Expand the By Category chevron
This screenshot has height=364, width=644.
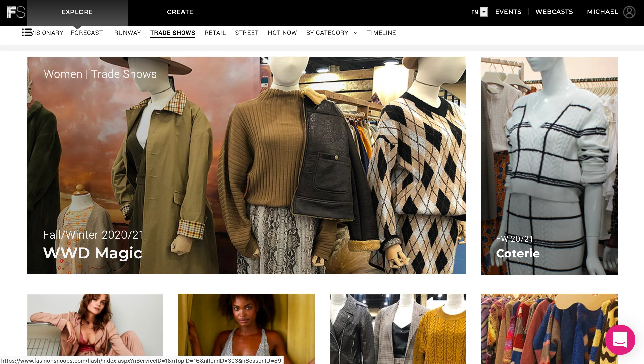356,33
